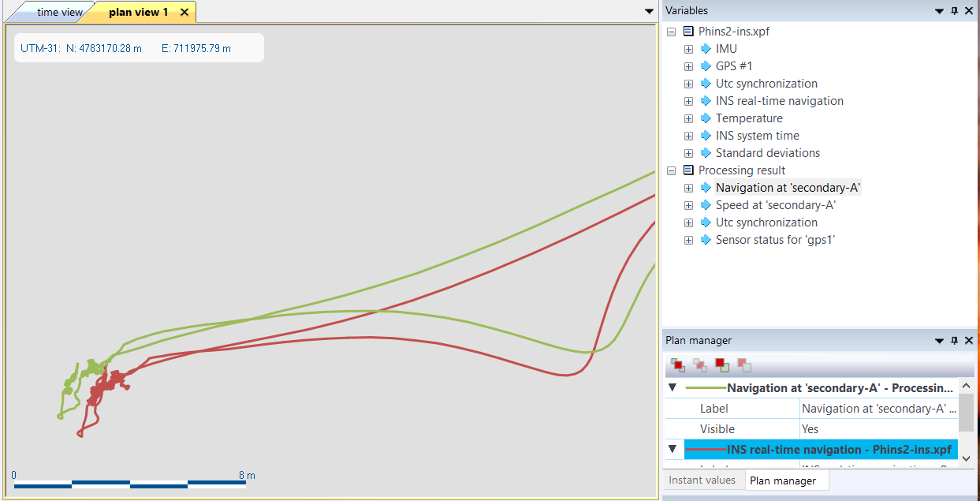Screen dimensions: 980x501
Task: Open the Variables panel options dropdown
Action: point(939,11)
